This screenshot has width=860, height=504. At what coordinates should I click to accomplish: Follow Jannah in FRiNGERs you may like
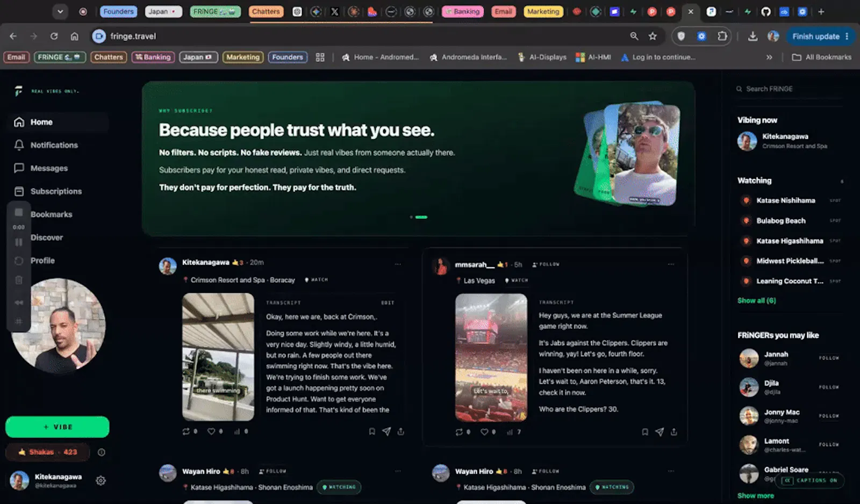tap(829, 358)
